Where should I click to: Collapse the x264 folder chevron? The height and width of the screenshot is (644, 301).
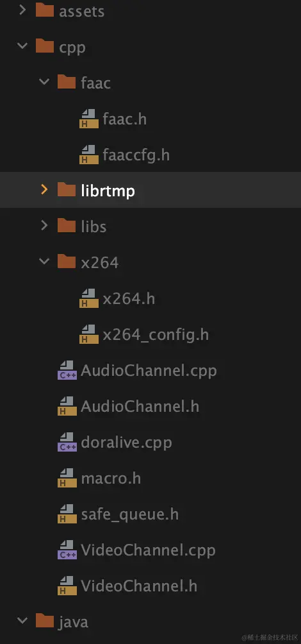(x=44, y=262)
